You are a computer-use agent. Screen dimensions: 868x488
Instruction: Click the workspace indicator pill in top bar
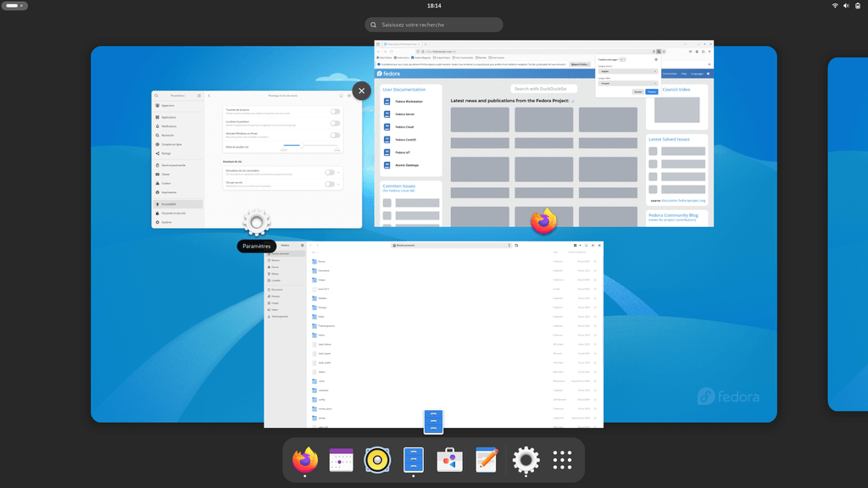tap(14, 6)
